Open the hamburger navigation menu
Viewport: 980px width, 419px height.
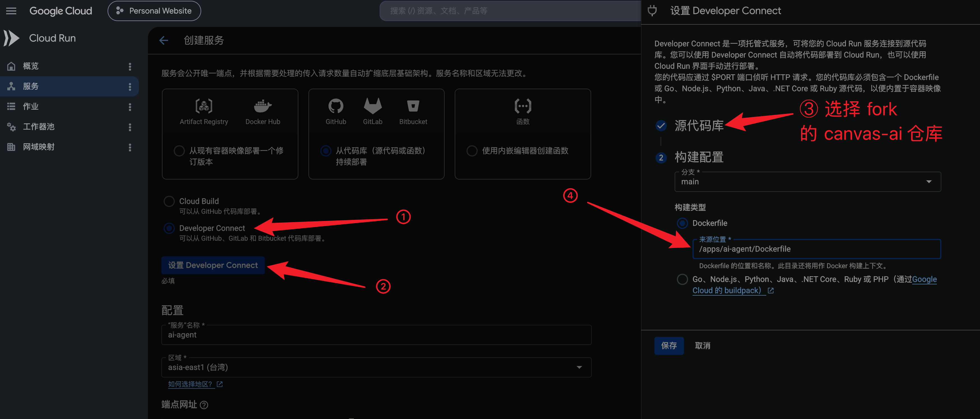(11, 11)
